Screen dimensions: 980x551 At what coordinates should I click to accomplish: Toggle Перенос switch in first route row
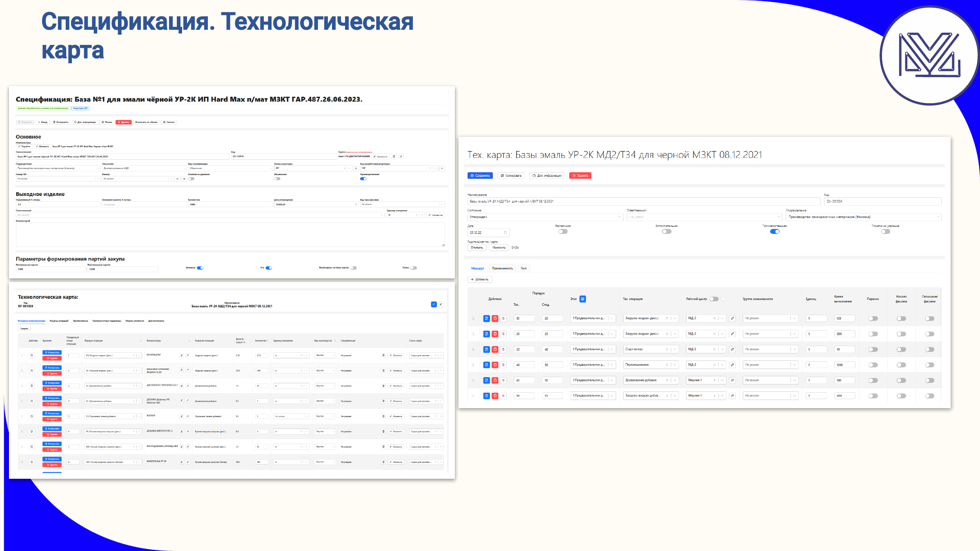873,318
